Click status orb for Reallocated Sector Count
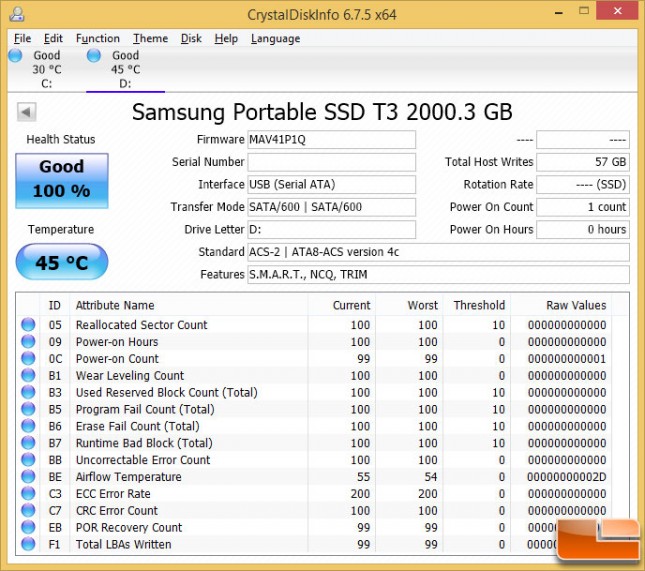This screenshot has width=645, height=571. click(x=28, y=325)
